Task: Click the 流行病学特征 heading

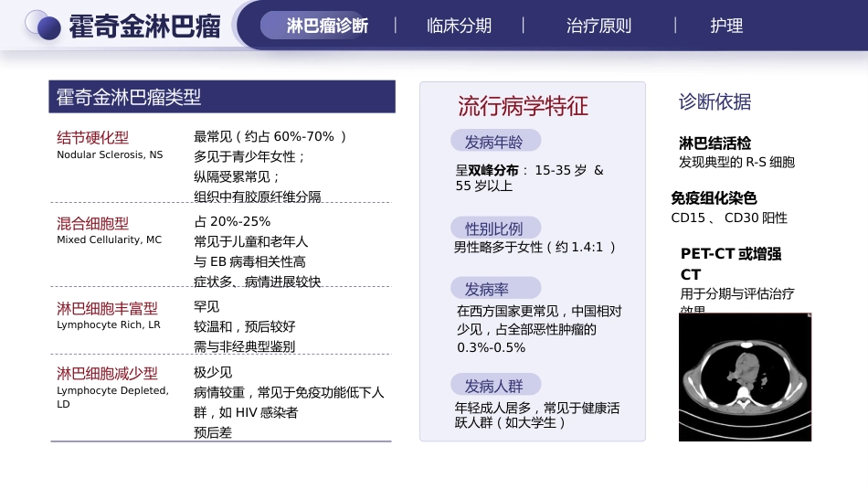Action: point(523,106)
